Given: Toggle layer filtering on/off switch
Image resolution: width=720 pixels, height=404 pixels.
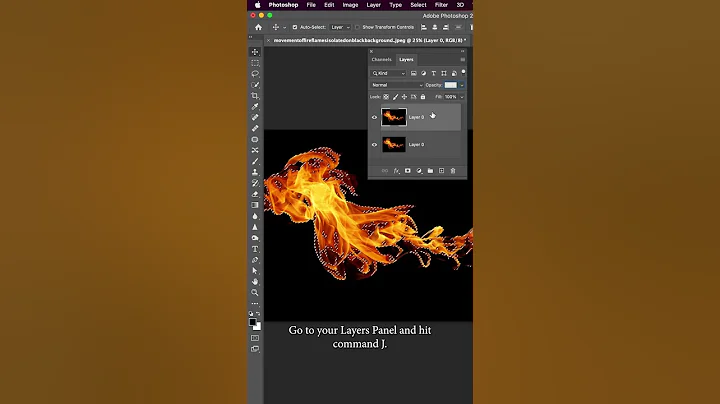Looking at the screenshot, I should 463,73.
